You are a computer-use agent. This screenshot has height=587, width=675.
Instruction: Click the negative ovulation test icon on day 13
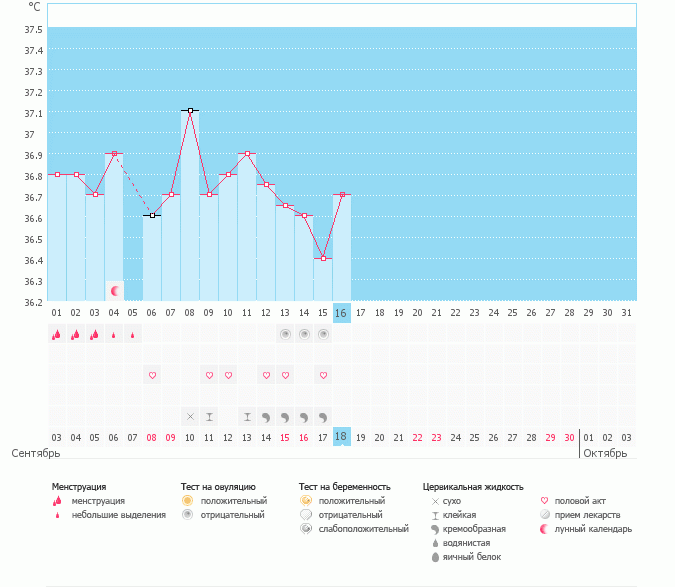(x=285, y=334)
